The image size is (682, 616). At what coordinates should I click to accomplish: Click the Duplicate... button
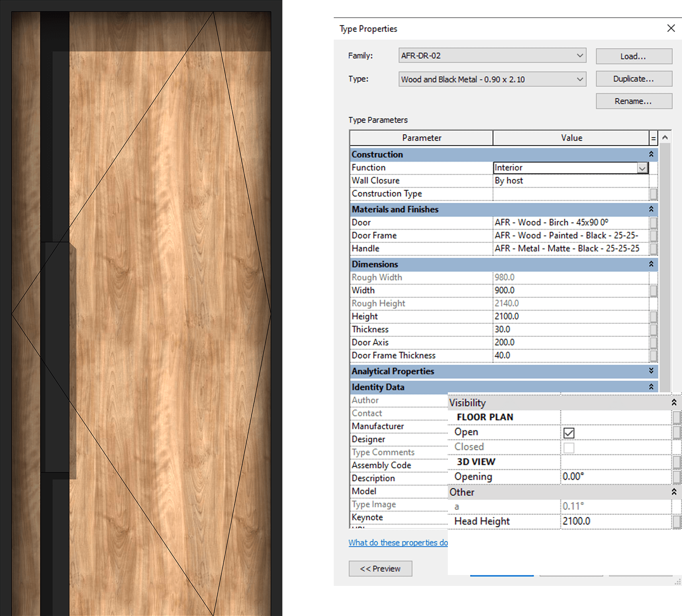pos(633,79)
